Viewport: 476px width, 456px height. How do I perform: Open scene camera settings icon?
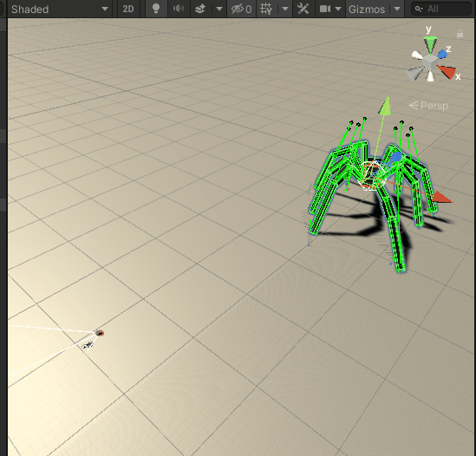tap(325, 10)
